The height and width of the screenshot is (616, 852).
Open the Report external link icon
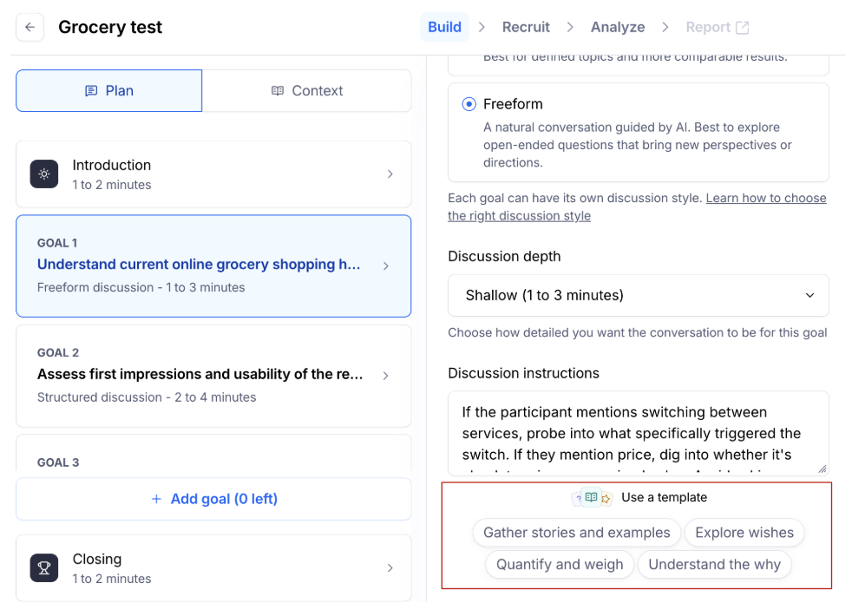tap(743, 27)
